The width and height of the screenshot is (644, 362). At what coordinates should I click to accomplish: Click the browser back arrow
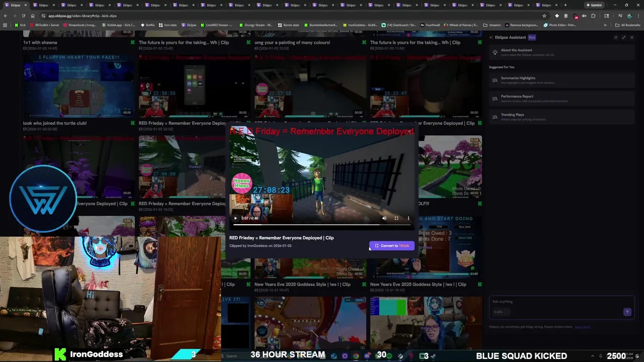(6, 16)
